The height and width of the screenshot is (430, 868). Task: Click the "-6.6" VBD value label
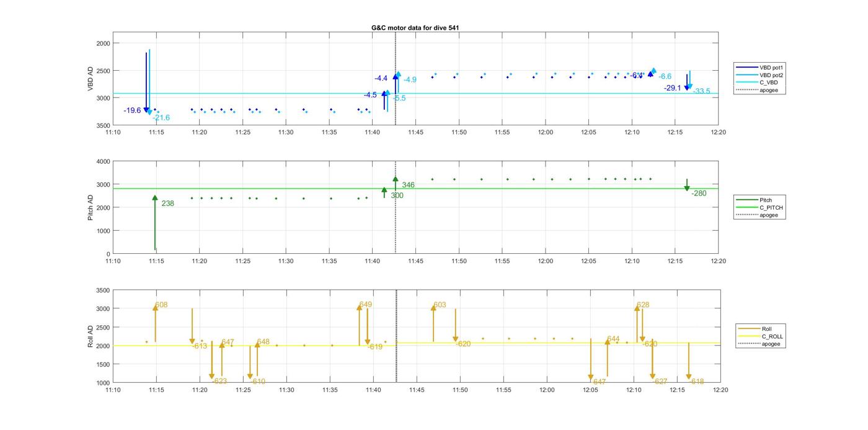[665, 76]
